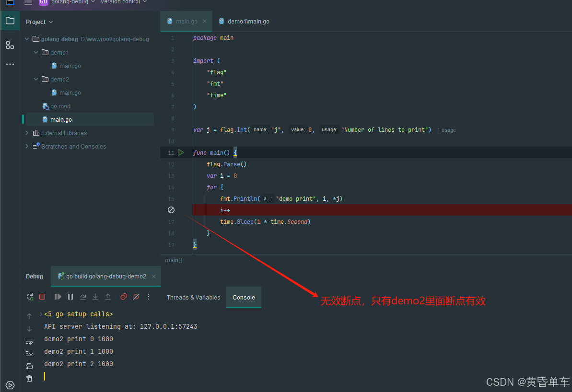Screen dimensions: 572x392
Task: Clear console output with trash icon
Action: pyautogui.click(x=29, y=379)
